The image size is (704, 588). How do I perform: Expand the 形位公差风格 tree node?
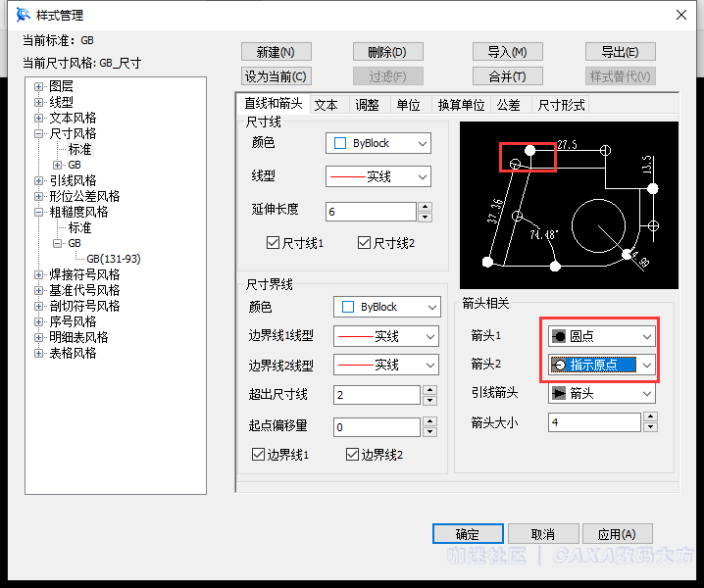point(38,196)
